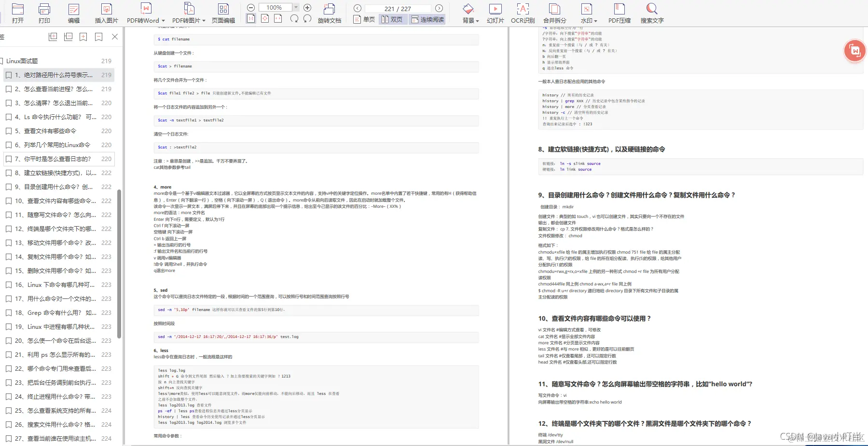The width and height of the screenshot is (868, 446).
Task: Open a file with the 打开 icon
Action: pos(18,13)
